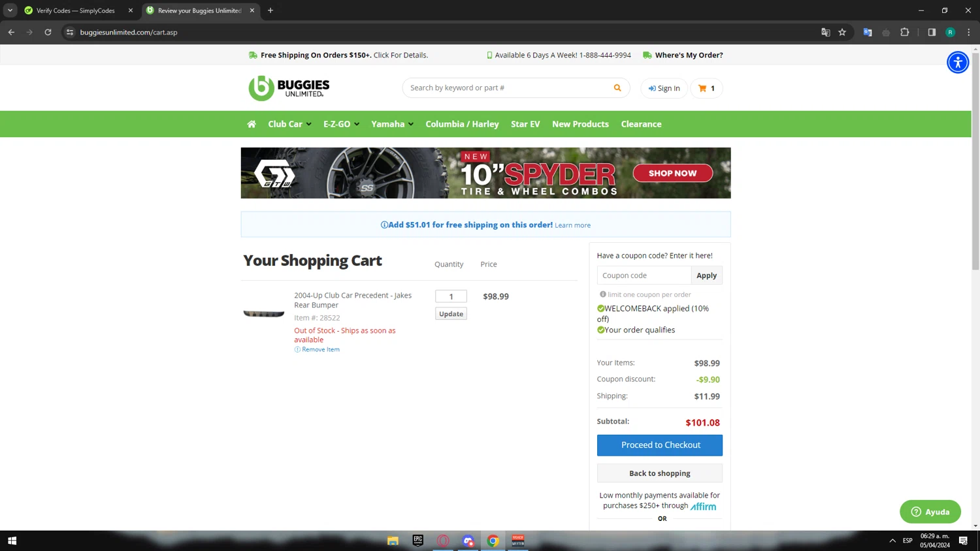Open the Chrome profile avatar

[x=950, y=32]
